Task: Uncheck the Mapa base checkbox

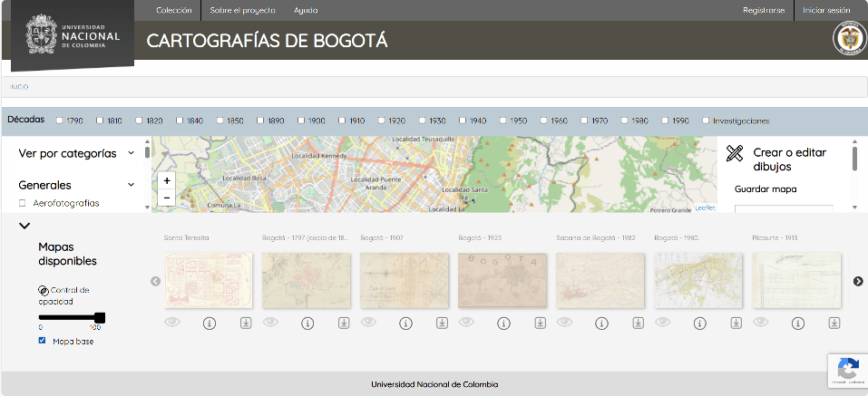Action: 42,341
